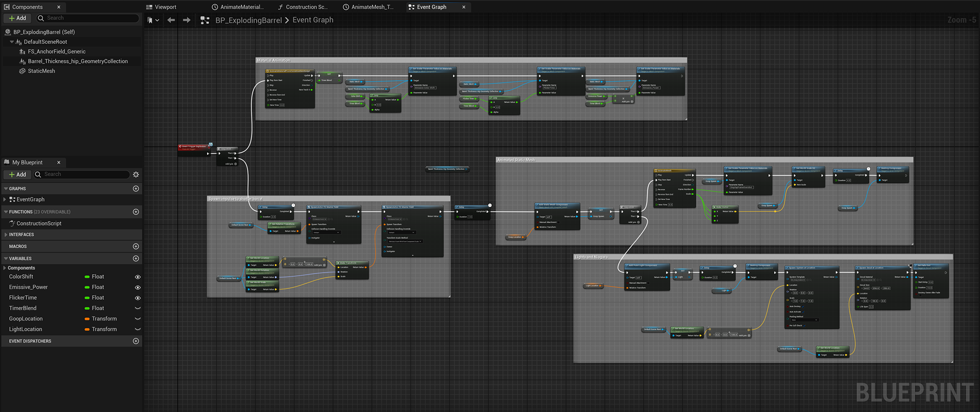Add a new function with FUNCTIONS plus icon
Image resolution: width=980 pixels, height=412 pixels.
pos(136,212)
